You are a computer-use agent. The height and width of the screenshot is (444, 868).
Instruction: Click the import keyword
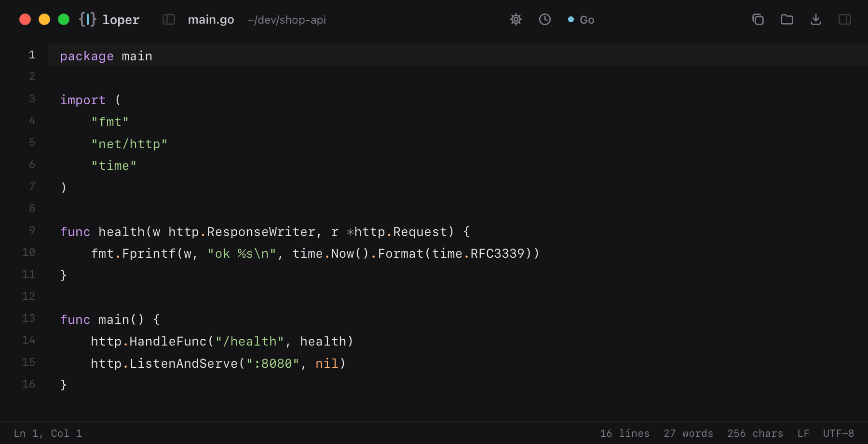point(83,100)
